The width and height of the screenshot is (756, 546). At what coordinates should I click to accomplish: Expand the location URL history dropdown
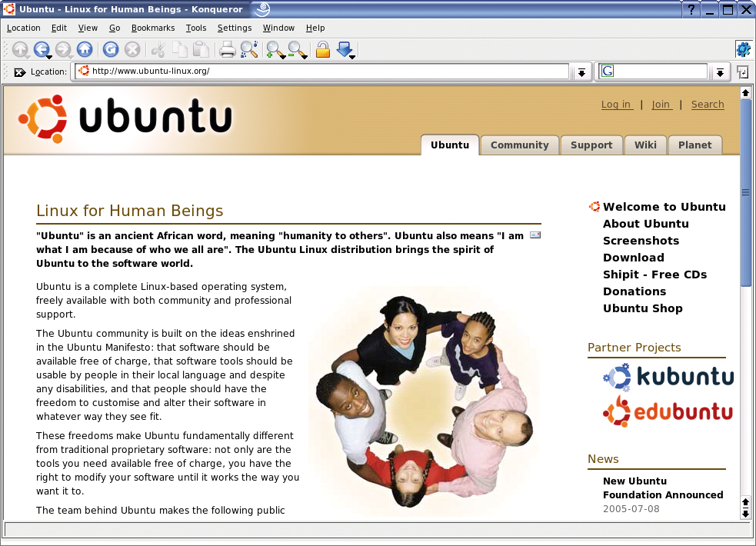[x=581, y=73]
